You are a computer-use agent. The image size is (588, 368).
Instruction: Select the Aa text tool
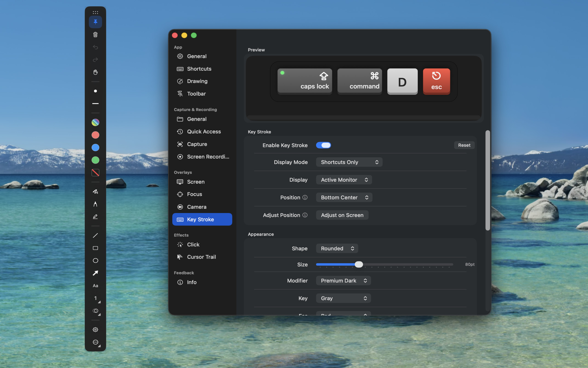[x=95, y=286]
